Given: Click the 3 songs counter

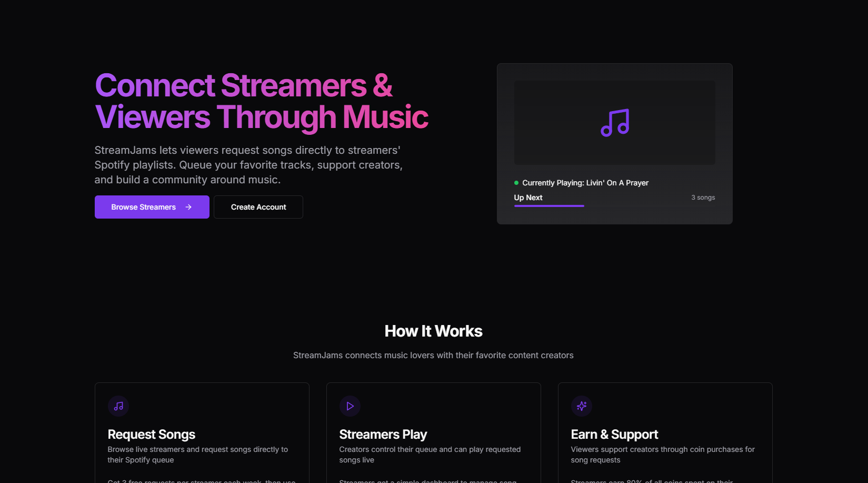Looking at the screenshot, I should click(703, 197).
